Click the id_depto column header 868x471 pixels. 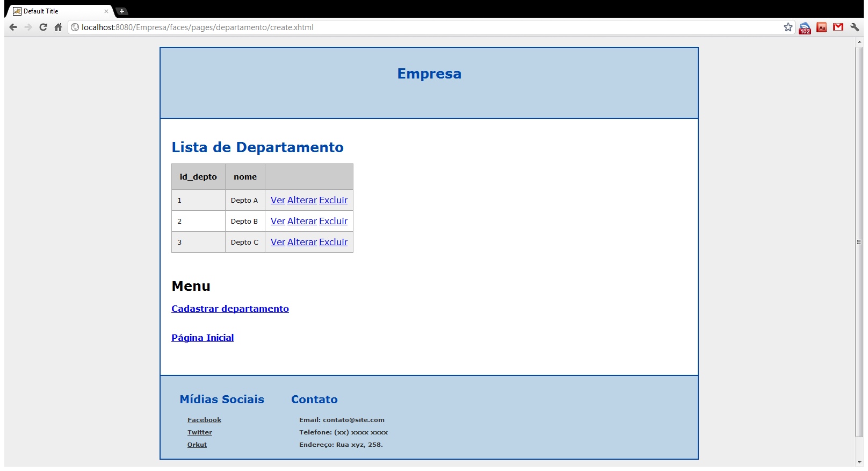tap(198, 177)
